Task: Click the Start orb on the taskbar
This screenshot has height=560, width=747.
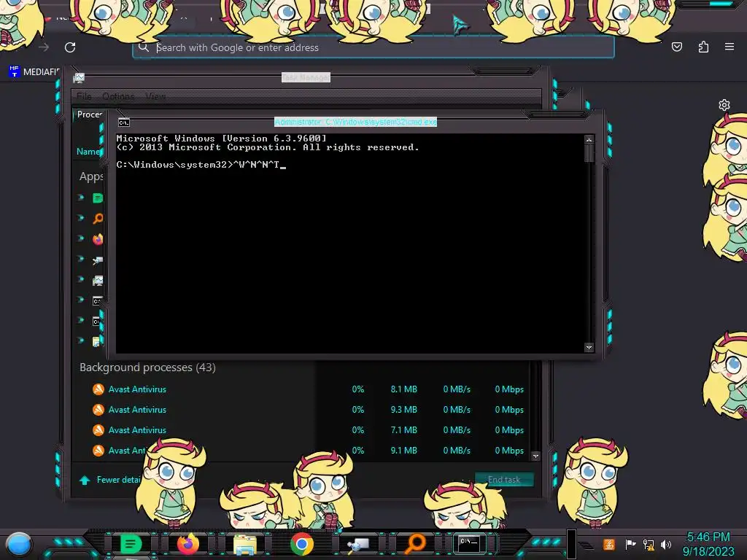Action: [19, 544]
